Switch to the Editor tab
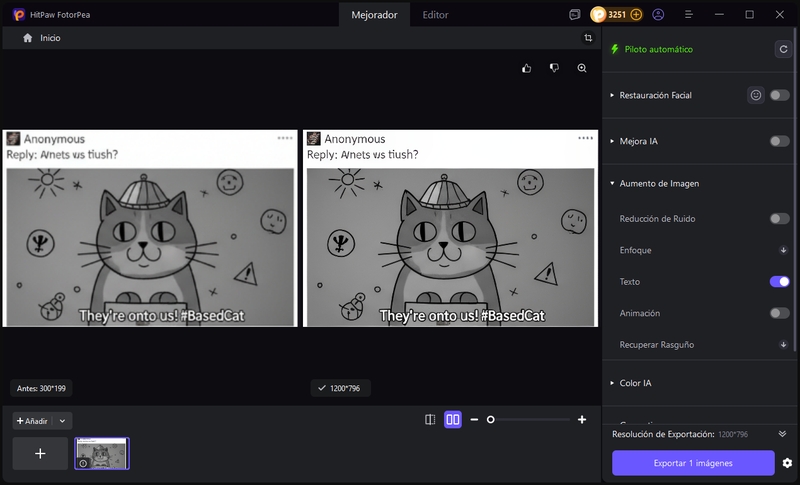 (x=435, y=15)
